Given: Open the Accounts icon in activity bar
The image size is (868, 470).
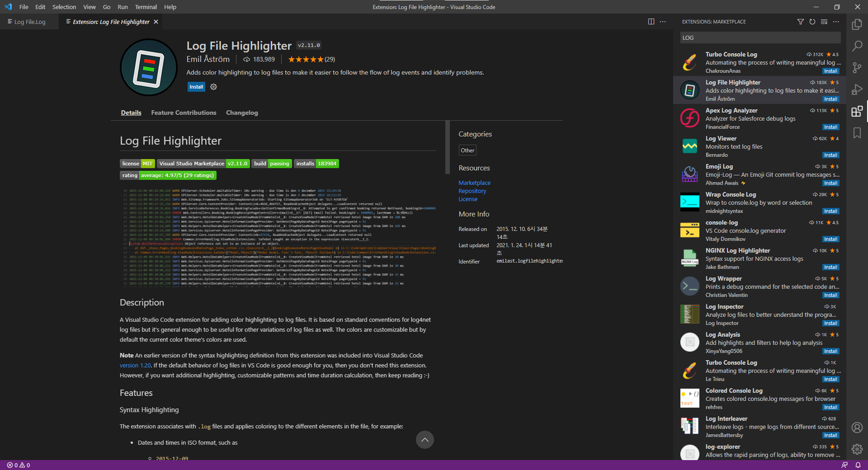Looking at the screenshot, I should [x=857, y=428].
